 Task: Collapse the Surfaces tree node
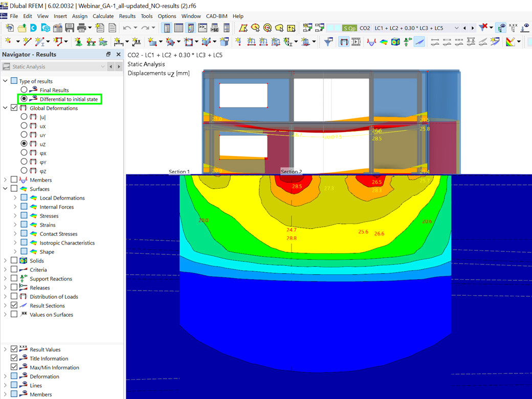point(5,188)
